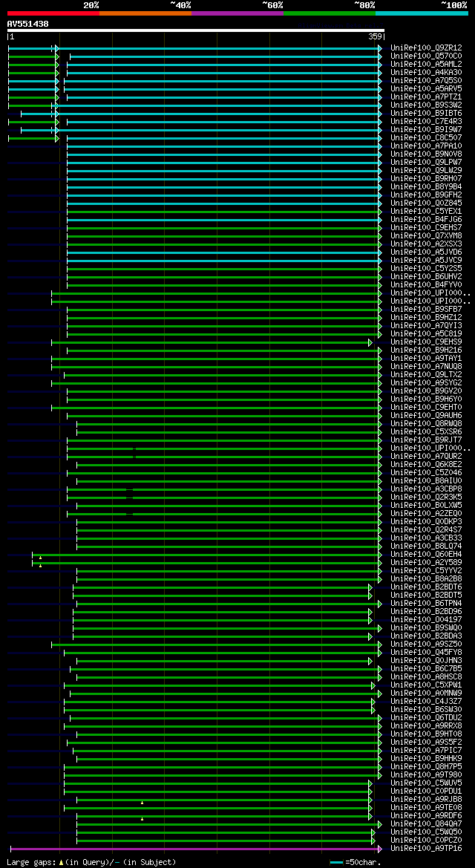Click the UniRef100_C5Z046 entry

point(426,473)
